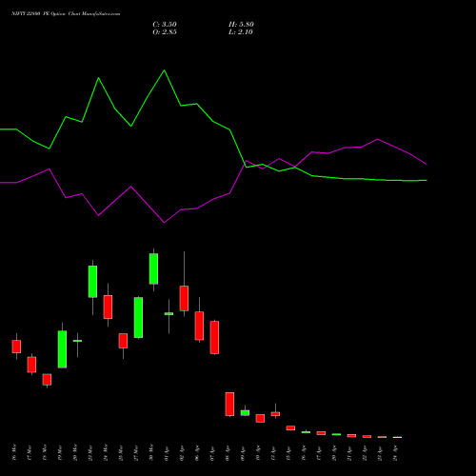The height and width of the screenshot is (476, 476).
Task: Click the small green candle on 09 Apr
Action: click(245, 413)
